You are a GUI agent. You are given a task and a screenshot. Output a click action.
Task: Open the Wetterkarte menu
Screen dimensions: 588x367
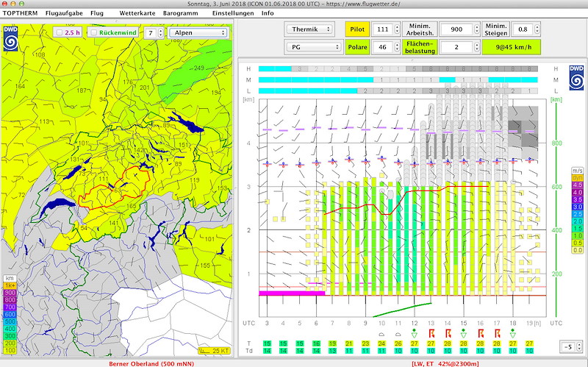(x=137, y=13)
